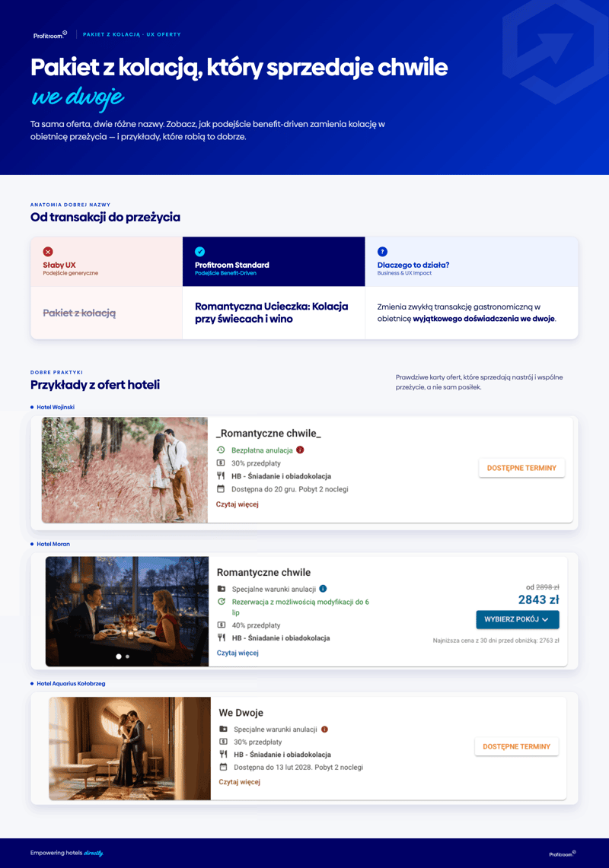Viewport: 609px width, 868px height.
Task: Click the price 2843 zł
Action: coord(539,600)
